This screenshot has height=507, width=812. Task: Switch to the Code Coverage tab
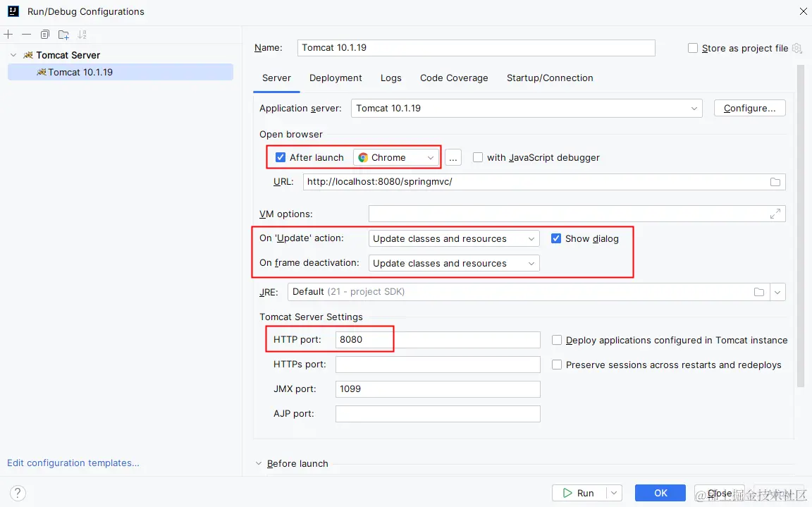(x=454, y=78)
